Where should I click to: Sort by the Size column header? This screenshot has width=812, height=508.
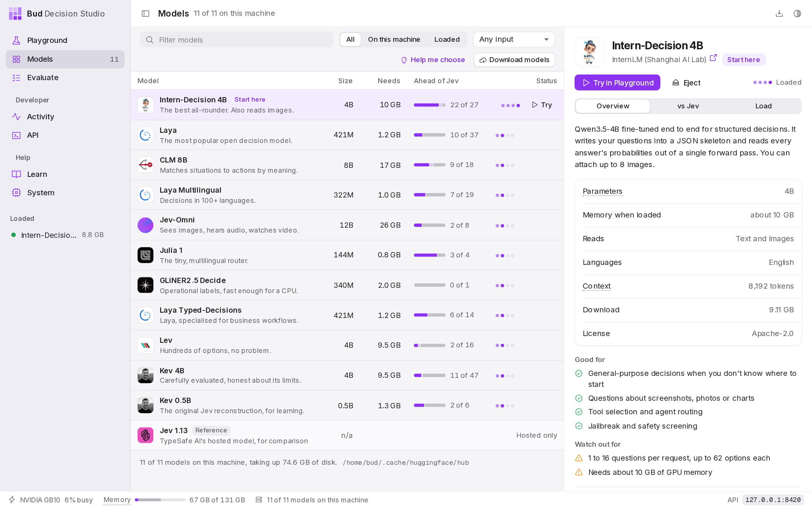[345, 81]
